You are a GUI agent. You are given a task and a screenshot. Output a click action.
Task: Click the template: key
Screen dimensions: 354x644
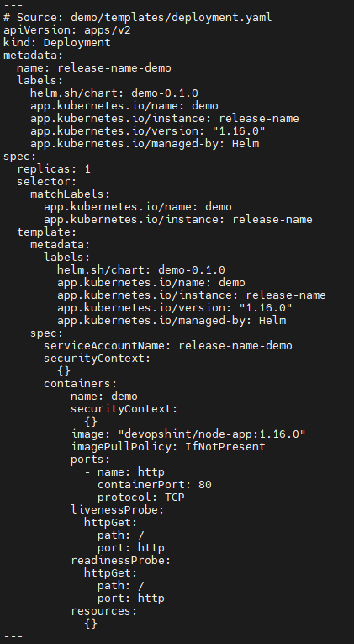[x=47, y=232]
